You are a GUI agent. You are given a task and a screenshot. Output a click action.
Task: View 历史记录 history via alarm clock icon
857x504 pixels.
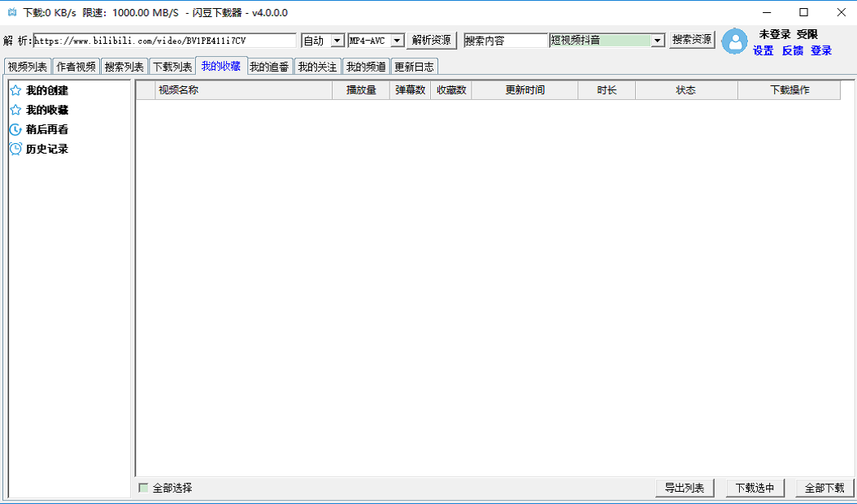(15, 149)
